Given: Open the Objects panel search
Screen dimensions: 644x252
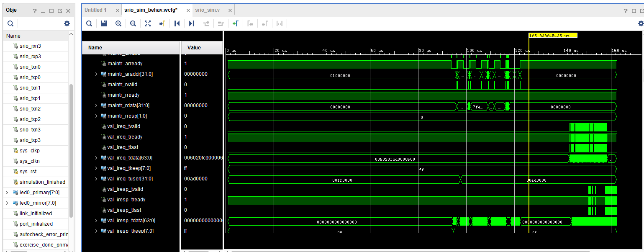Looking at the screenshot, I should 10,23.
